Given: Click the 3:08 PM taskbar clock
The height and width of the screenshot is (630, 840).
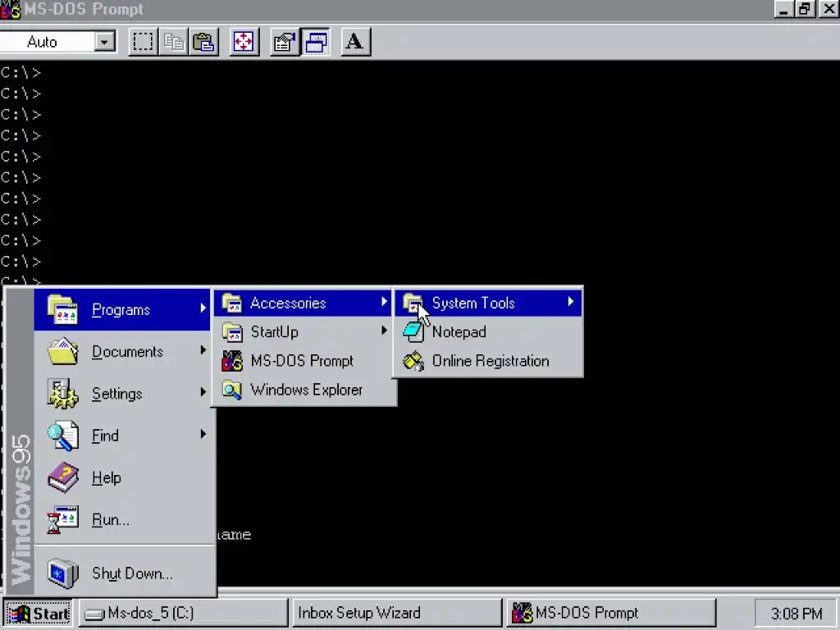Looking at the screenshot, I should pos(796,614).
